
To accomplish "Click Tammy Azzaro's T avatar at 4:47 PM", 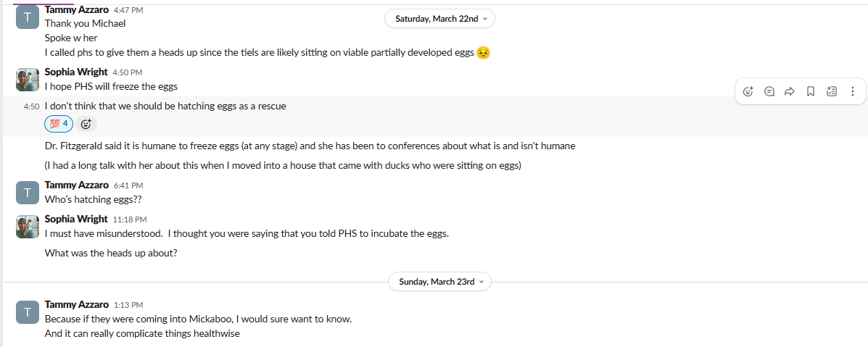I will tap(27, 17).
